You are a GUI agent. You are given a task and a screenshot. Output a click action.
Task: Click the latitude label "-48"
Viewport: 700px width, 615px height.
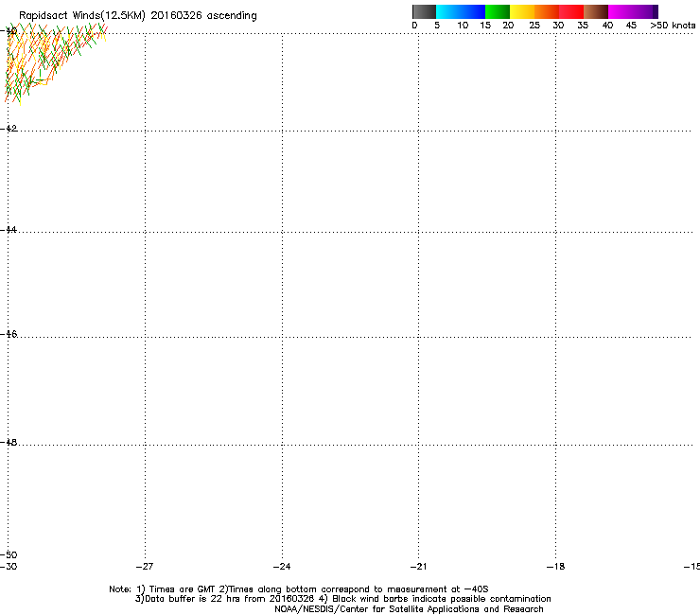pos(9,443)
